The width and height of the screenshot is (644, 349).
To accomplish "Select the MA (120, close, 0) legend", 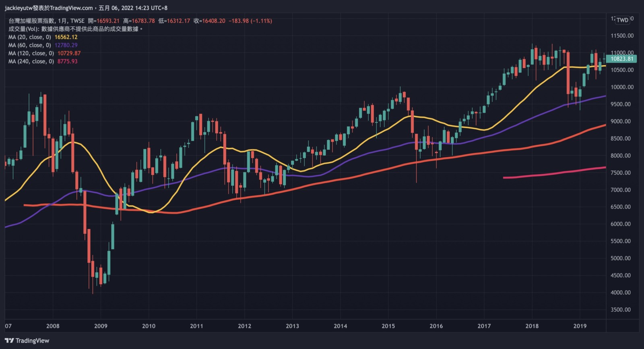I will point(31,53).
